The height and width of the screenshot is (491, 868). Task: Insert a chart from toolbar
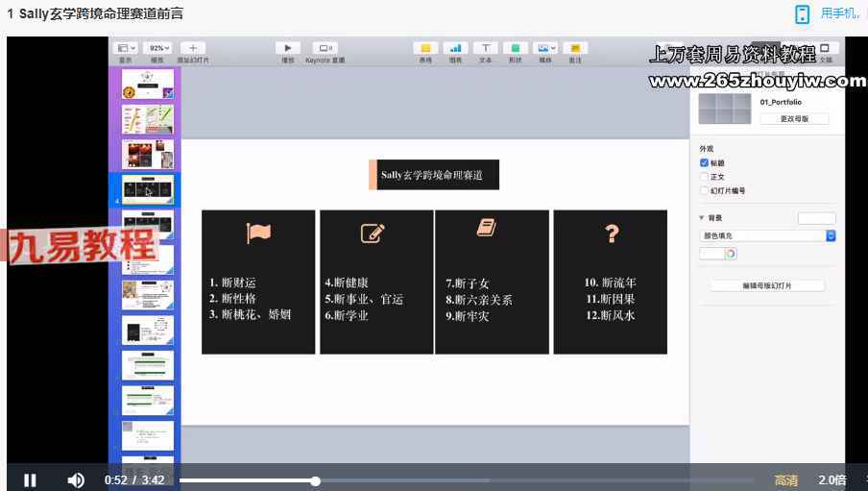tap(455, 48)
